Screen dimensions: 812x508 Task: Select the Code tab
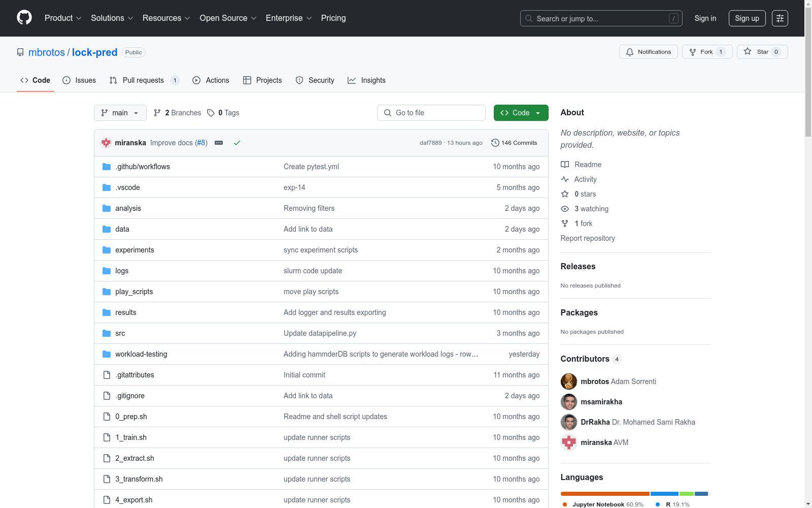[x=35, y=80]
